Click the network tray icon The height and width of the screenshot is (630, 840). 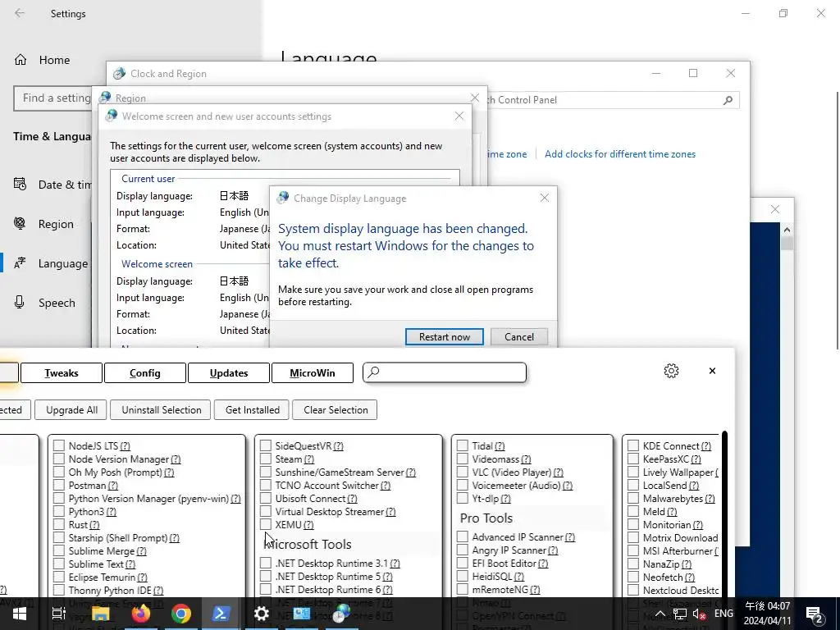[x=679, y=614]
